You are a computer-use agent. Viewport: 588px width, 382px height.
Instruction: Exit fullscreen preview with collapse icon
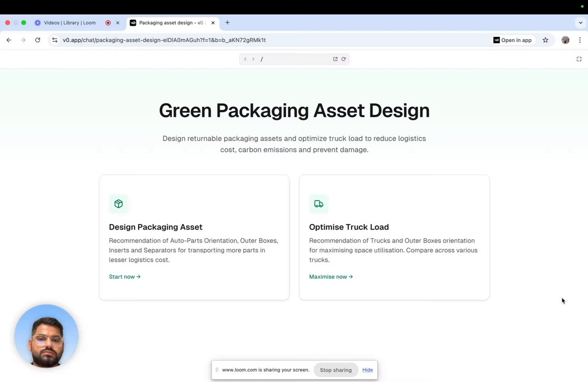[x=579, y=59]
